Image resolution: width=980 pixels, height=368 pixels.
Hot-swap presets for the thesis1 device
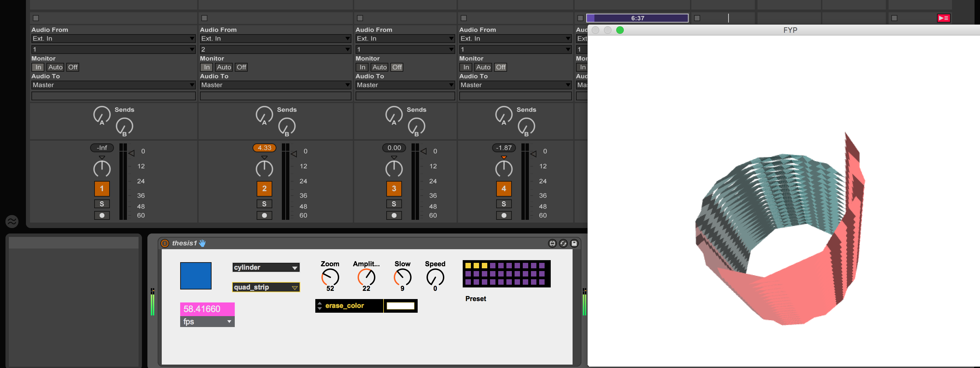[x=563, y=243]
